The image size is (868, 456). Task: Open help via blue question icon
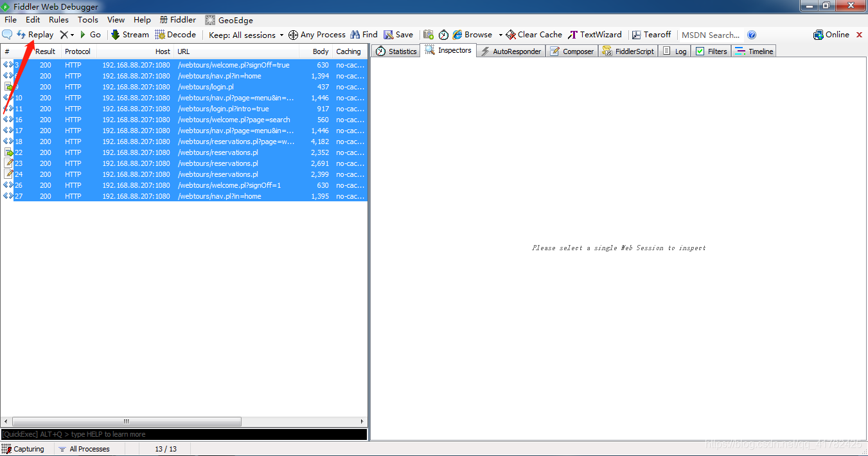coord(752,35)
